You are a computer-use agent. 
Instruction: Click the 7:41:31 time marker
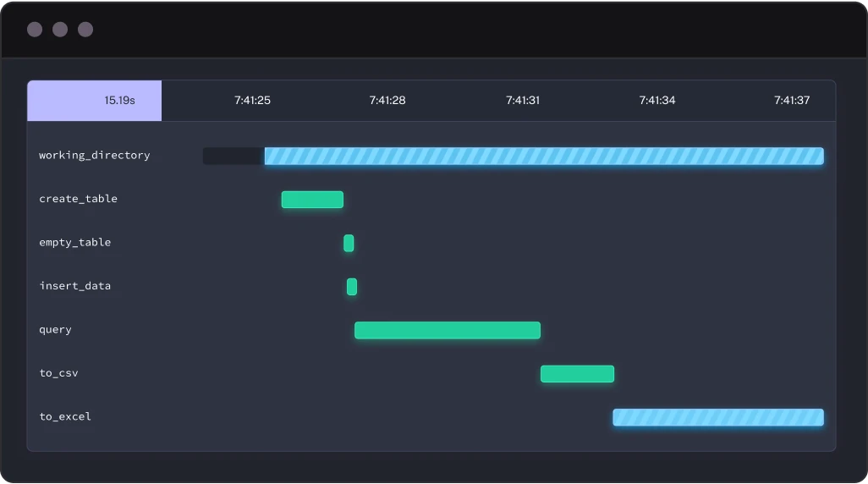click(x=523, y=100)
